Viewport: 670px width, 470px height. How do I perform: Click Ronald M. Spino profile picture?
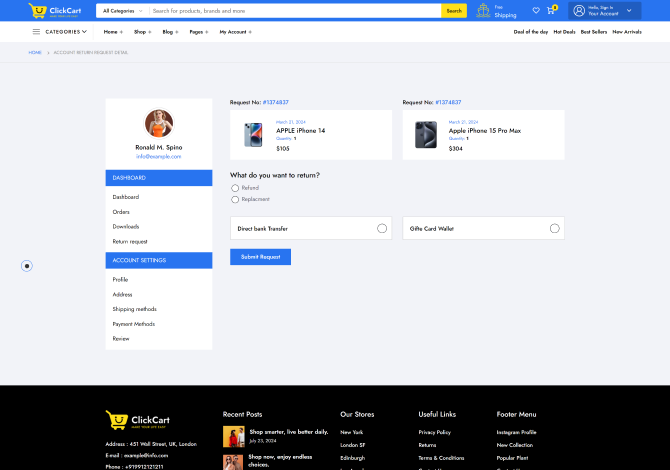click(x=159, y=123)
